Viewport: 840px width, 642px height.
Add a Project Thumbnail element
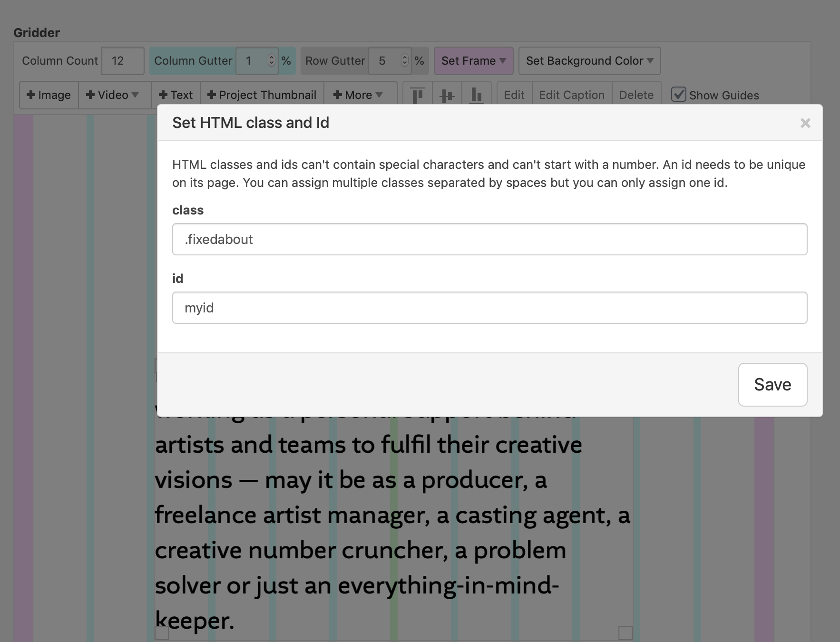point(262,95)
